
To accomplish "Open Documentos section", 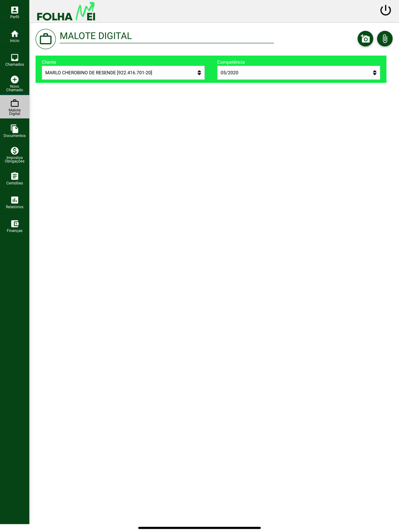I will pyautogui.click(x=14, y=131).
